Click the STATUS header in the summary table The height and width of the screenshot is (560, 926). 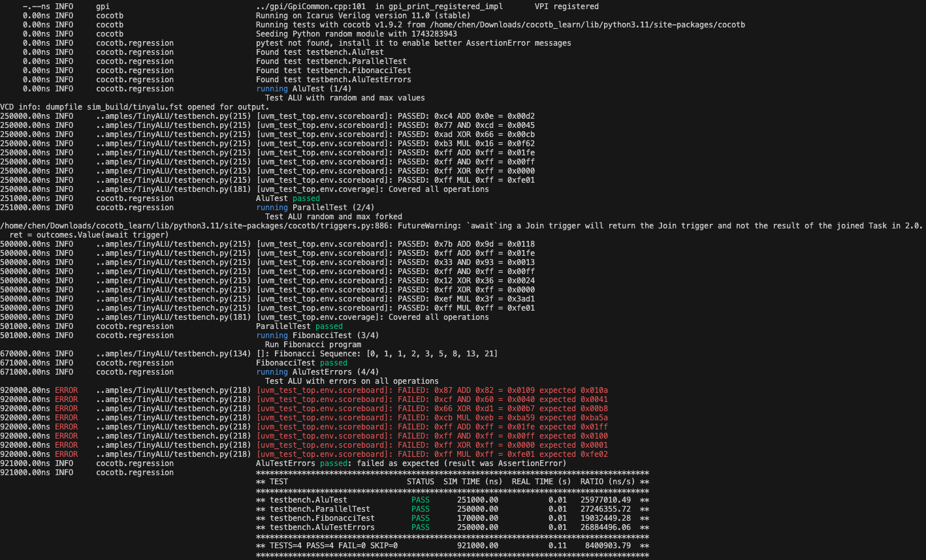click(421, 482)
